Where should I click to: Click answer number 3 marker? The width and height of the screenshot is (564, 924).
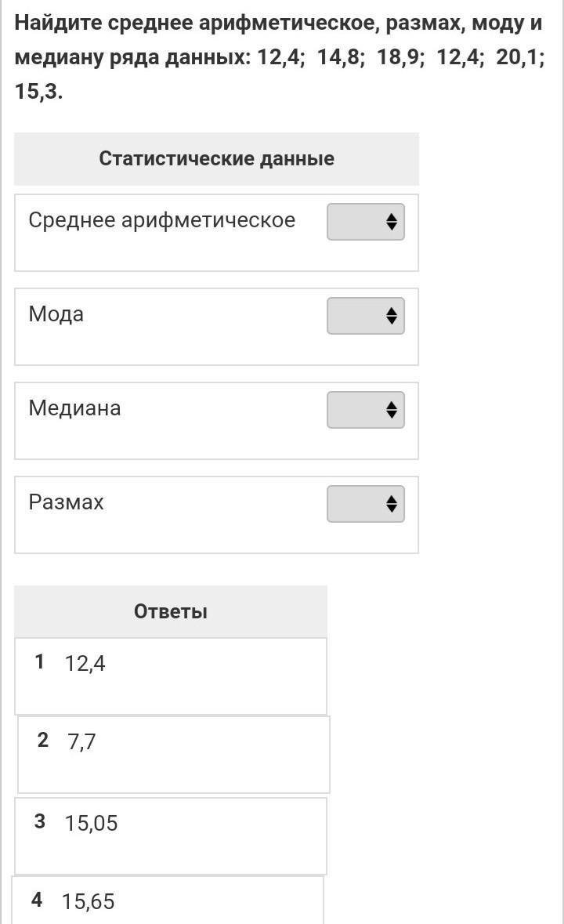tap(40, 821)
